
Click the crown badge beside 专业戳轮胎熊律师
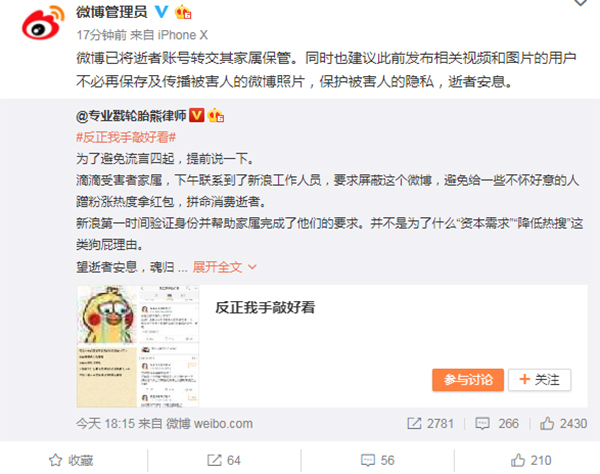coord(216,115)
